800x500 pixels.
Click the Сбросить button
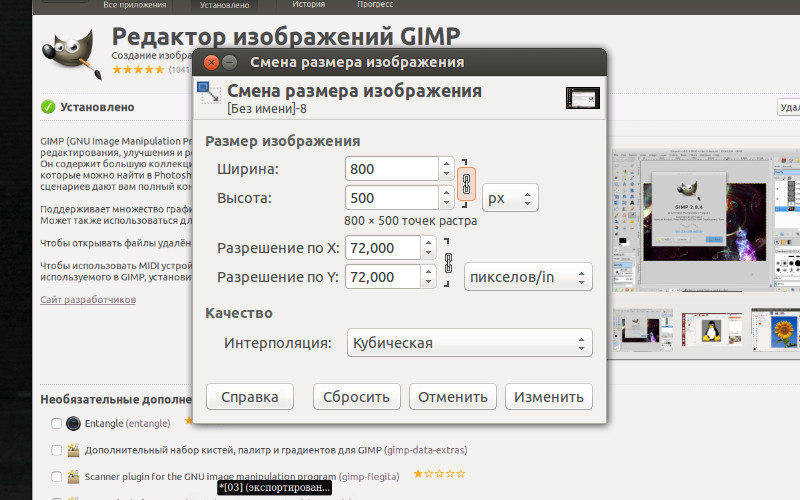(357, 397)
